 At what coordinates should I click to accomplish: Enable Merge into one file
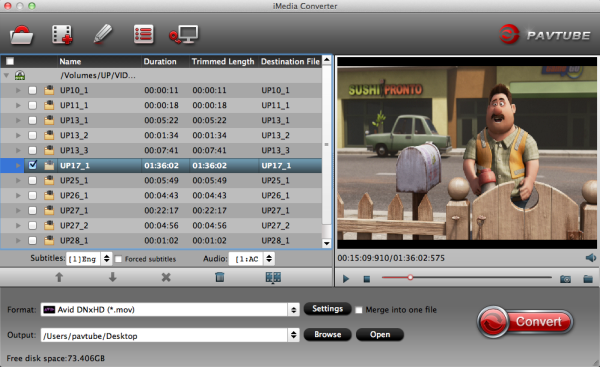pyautogui.click(x=359, y=310)
